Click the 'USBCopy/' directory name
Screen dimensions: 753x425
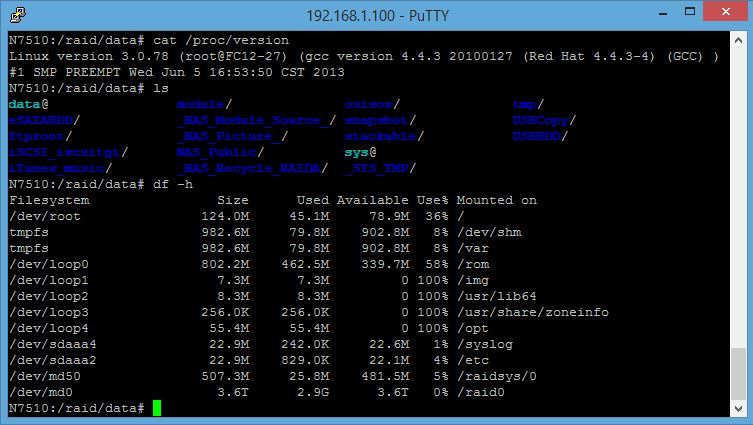(x=544, y=120)
